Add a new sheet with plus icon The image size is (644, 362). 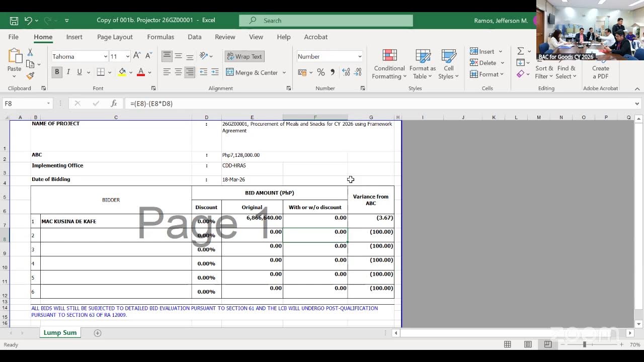(98, 333)
